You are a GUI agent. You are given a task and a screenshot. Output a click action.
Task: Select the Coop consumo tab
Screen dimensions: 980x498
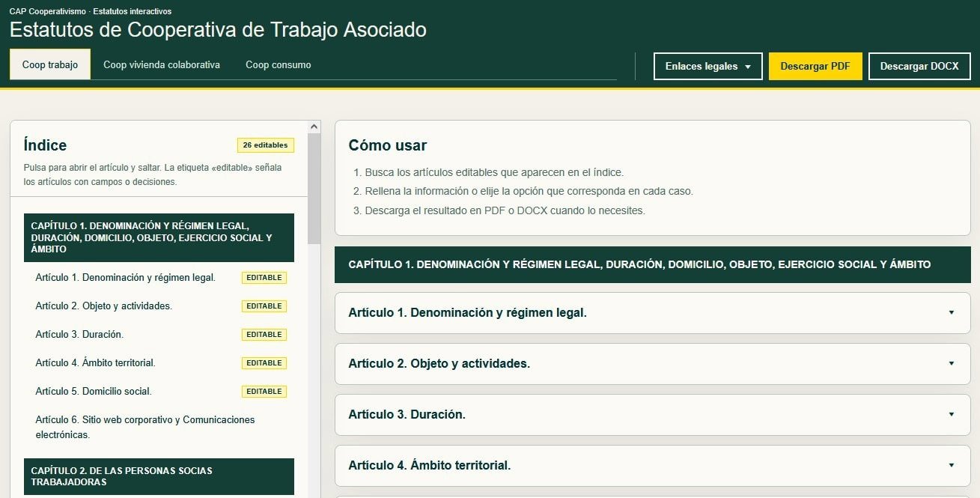[x=279, y=64]
